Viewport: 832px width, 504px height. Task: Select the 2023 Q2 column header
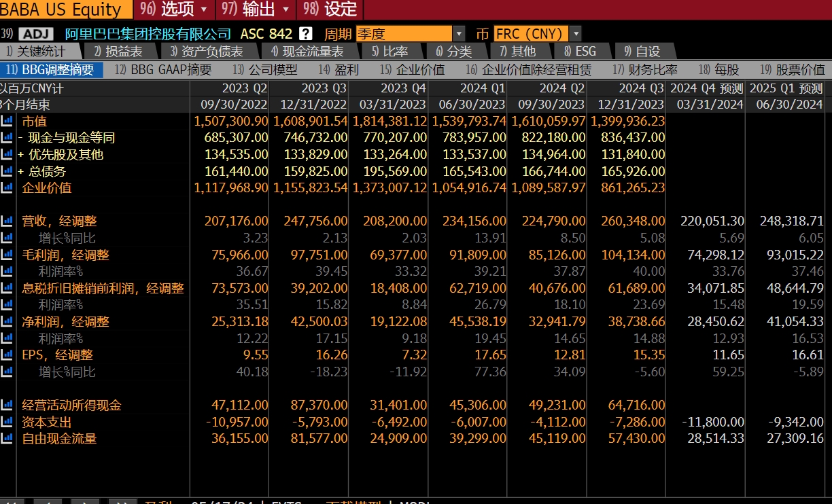tap(245, 88)
